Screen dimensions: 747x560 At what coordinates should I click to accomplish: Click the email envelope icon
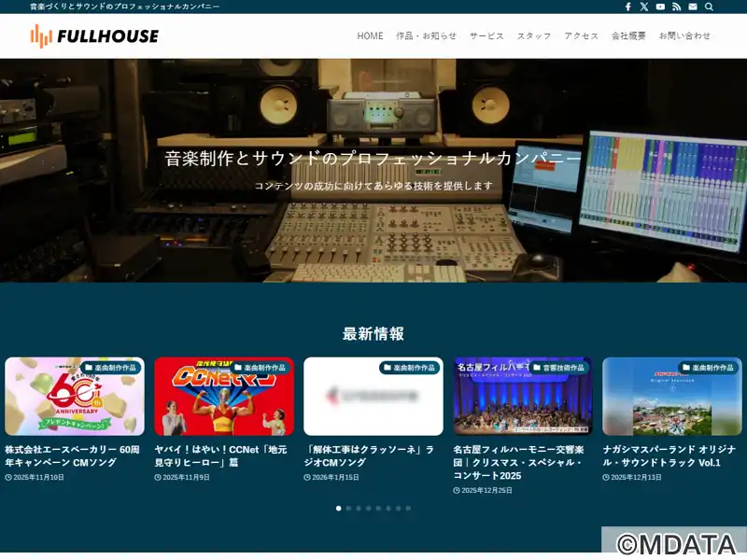[693, 7]
